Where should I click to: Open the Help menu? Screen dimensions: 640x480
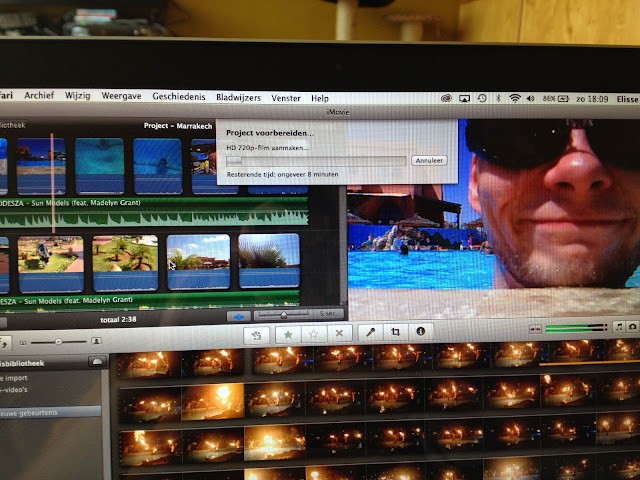pyautogui.click(x=320, y=98)
